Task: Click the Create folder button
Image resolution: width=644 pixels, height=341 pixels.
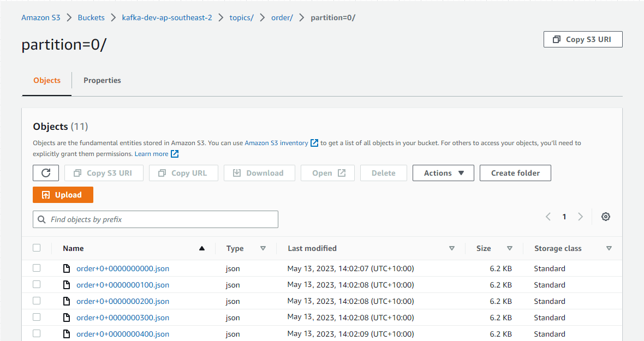Action: pos(515,173)
